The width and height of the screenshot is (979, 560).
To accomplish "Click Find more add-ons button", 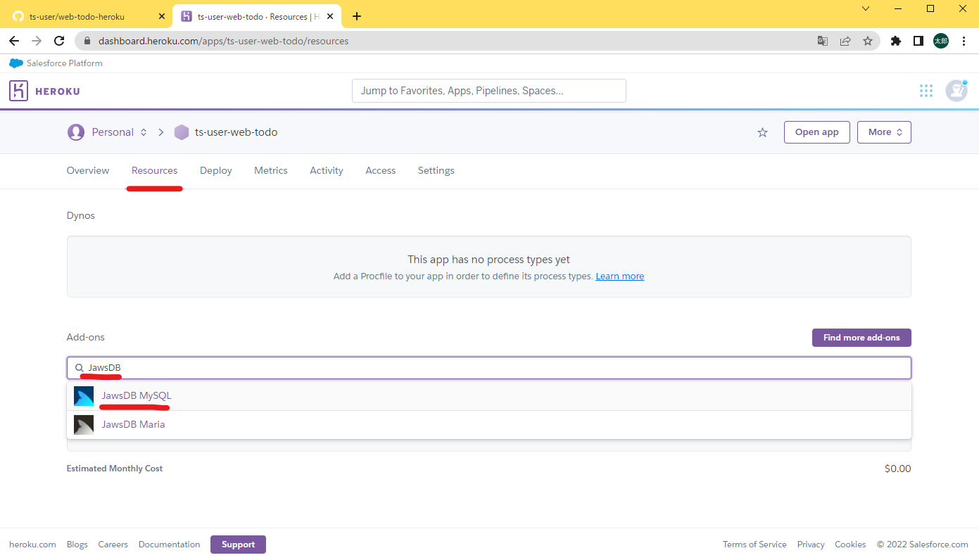I will [x=861, y=338].
